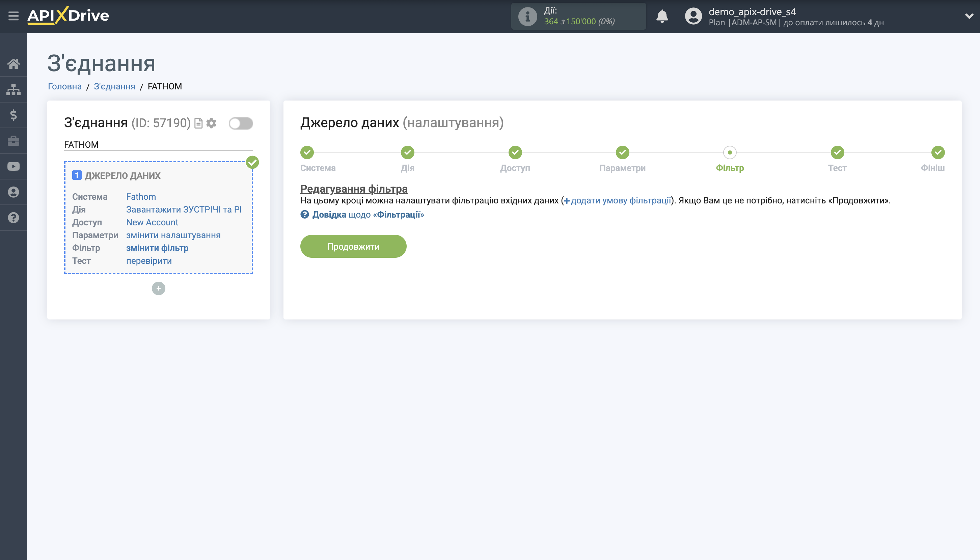Expand the user account dropdown chevron
Image resolution: width=980 pixels, height=560 pixels.
pos(969,16)
